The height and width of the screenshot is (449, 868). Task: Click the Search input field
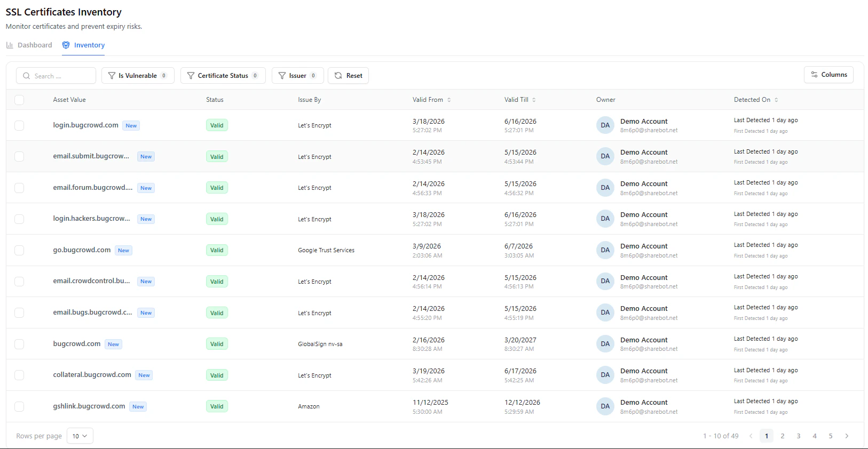coord(56,76)
